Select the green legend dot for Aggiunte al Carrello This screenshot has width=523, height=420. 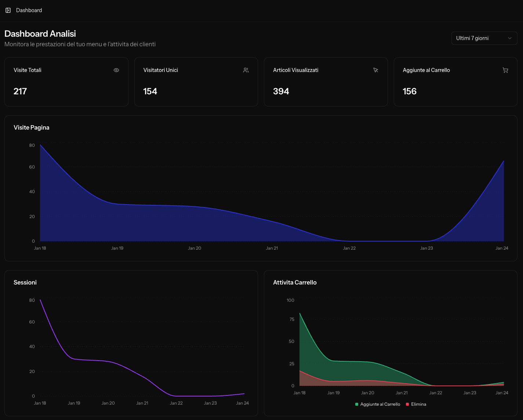(x=356, y=404)
